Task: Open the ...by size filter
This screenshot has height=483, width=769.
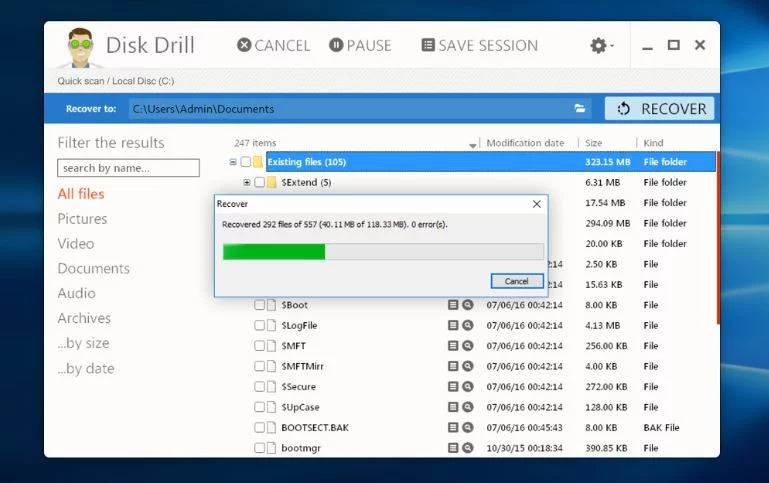Action: [83, 343]
